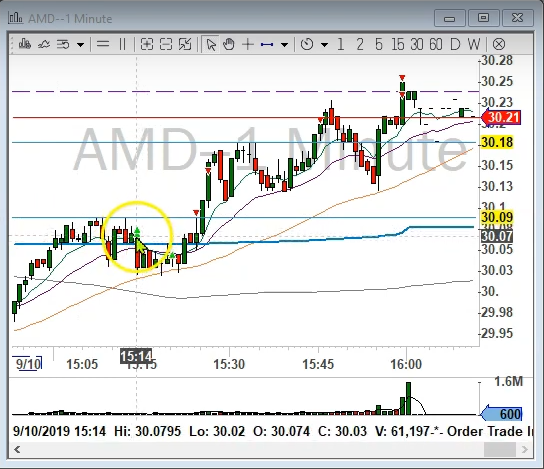Click the circled X toolbar icon
The height and width of the screenshot is (469, 544).
pos(499,44)
